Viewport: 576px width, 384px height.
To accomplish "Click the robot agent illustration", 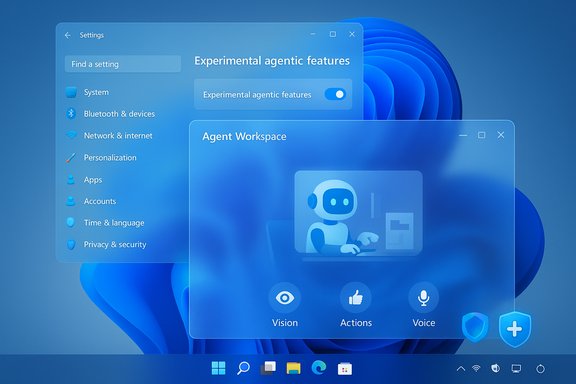I will pyautogui.click(x=359, y=213).
